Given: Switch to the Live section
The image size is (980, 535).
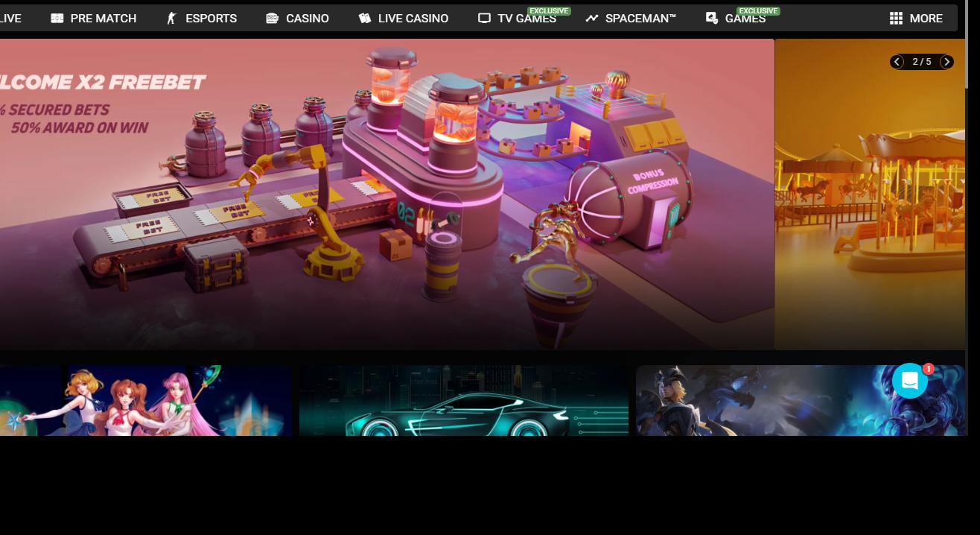Looking at the screenshot, I should (x=10, y=18).
